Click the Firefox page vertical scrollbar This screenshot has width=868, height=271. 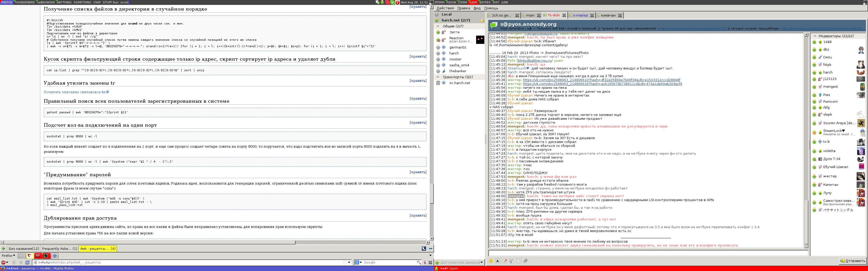click(x=432, y=193)
